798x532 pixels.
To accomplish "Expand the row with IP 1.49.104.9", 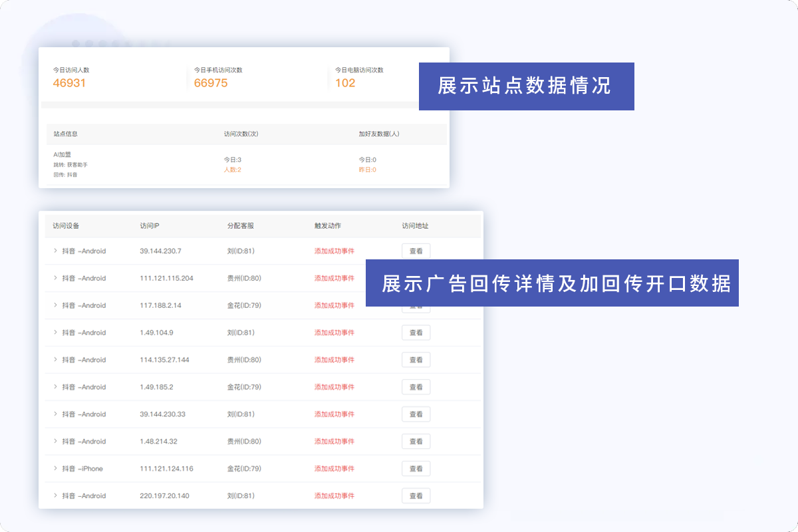I will pyautogui.click(x=55, y=332).
